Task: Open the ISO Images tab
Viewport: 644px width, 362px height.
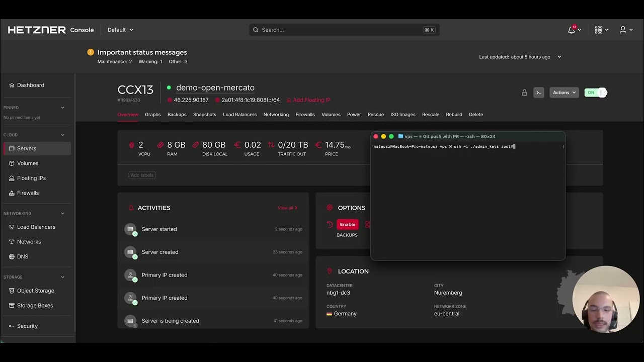Action: 403,115
